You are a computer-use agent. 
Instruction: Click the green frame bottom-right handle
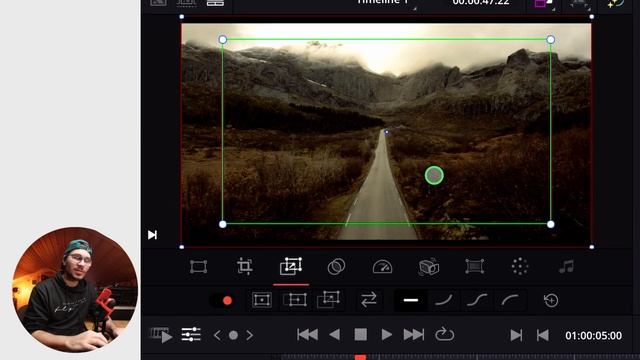click(551, 224)
